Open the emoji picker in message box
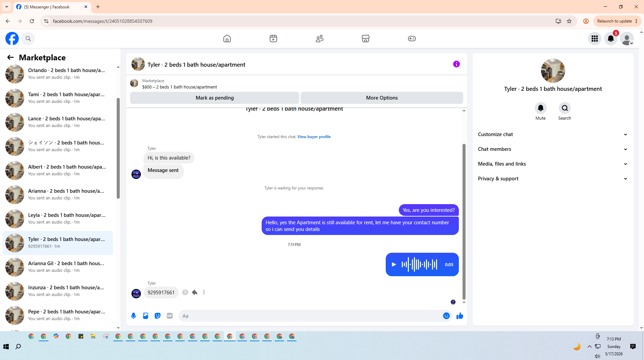The height and width of the screenshot is (360, 644). (446, 316)
